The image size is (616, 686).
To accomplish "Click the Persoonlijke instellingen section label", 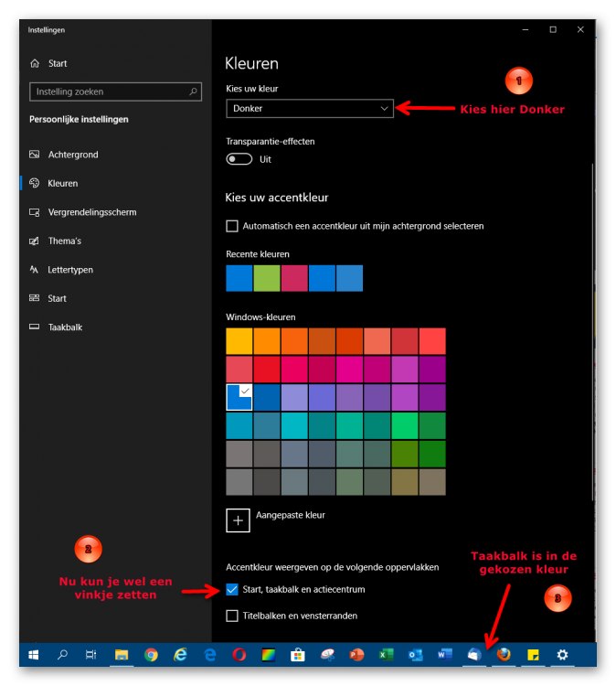I will (79, 120).
